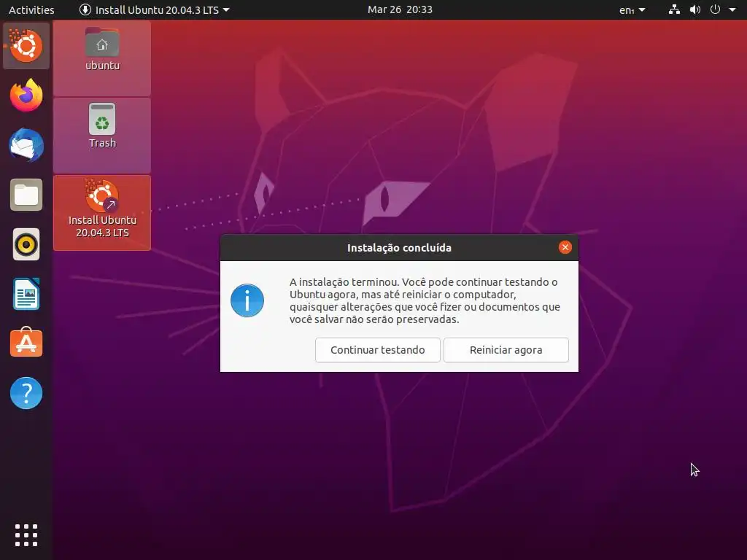Close the Instalação concluída dialog
Screen dimensions: 747x560
point(565,247)
